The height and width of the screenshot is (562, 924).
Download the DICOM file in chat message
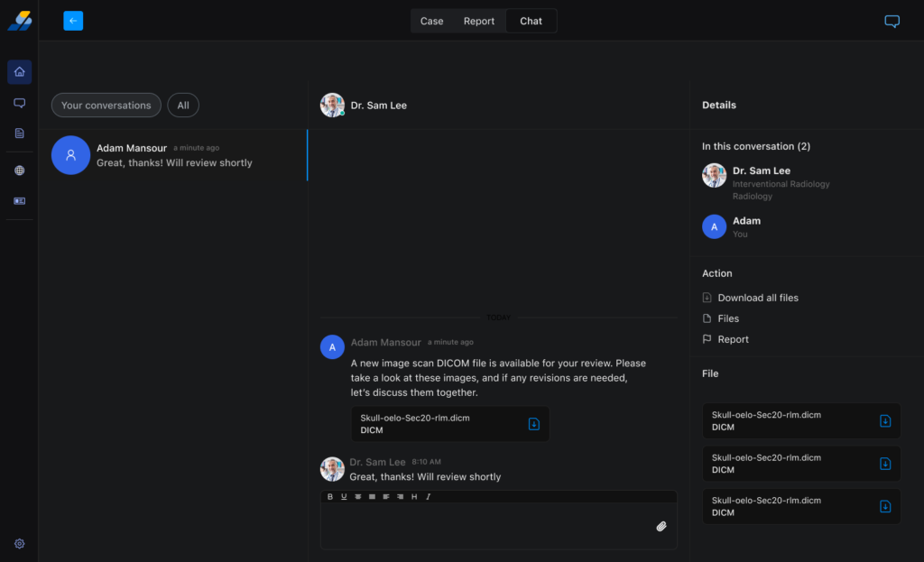pos(533,424)
